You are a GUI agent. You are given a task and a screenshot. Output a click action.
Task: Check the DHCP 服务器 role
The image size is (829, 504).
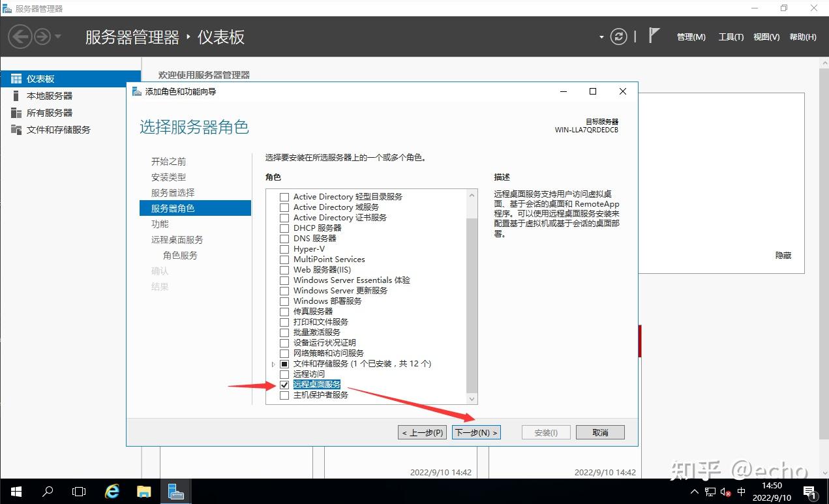[284, 228]
